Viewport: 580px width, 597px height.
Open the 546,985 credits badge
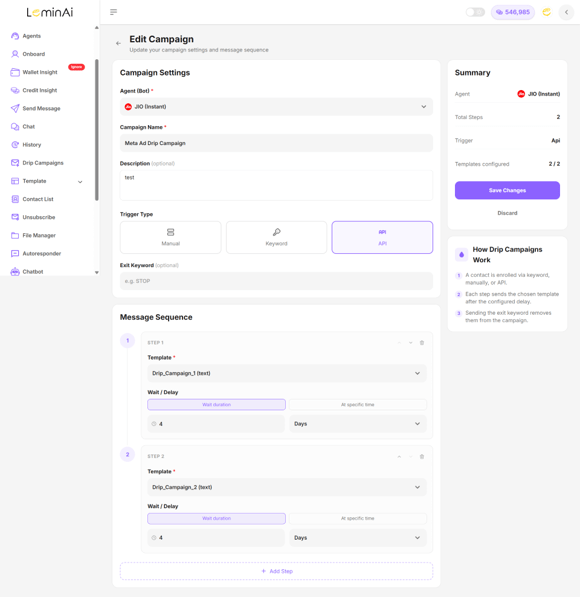click(x=513, y=12)
